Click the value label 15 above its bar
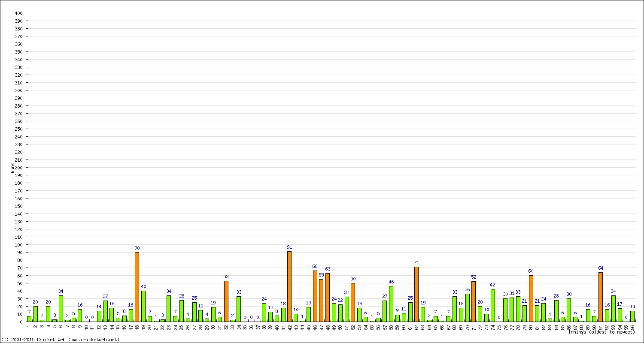Viewport: 644px width, 343px height. [x=200, y=306]
